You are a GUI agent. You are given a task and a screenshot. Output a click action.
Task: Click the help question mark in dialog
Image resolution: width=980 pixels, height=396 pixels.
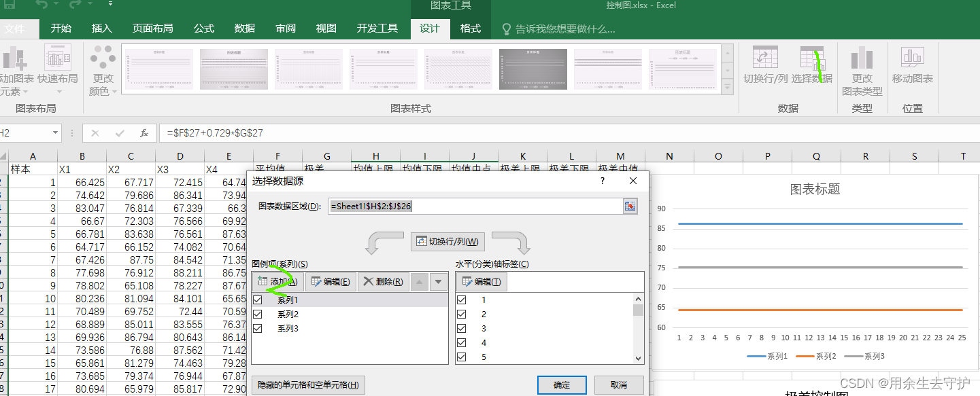[x=602, y=181]
